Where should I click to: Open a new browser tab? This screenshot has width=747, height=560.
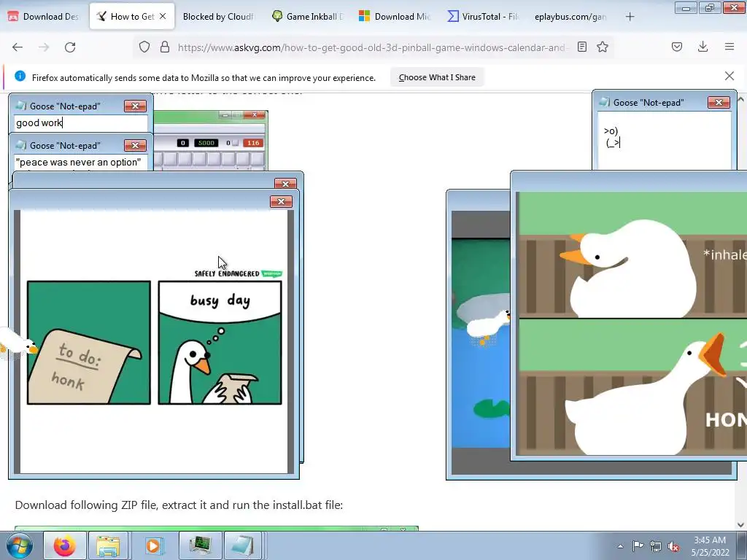pyautogui.click(x=630, y=17)
